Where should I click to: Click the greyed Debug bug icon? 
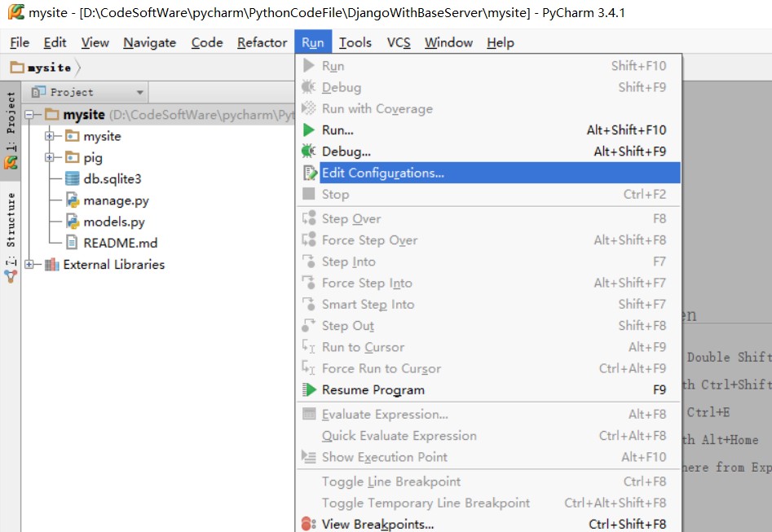[309, 87]
